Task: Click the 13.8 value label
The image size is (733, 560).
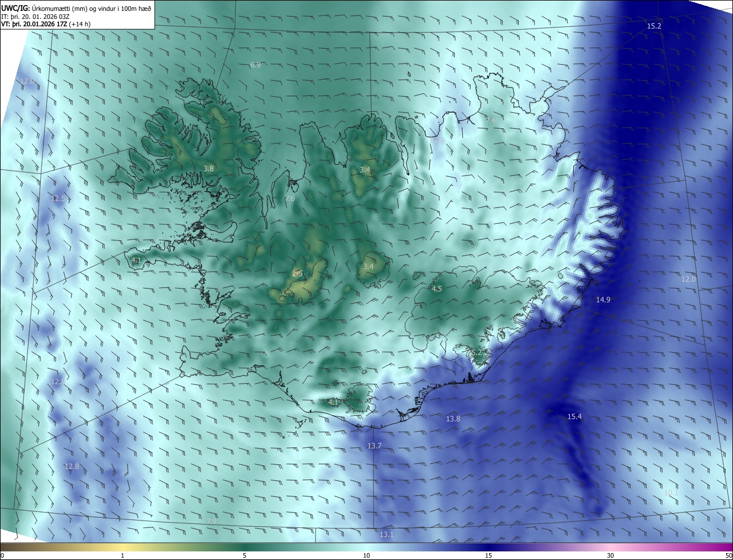Action: (453, 419)
